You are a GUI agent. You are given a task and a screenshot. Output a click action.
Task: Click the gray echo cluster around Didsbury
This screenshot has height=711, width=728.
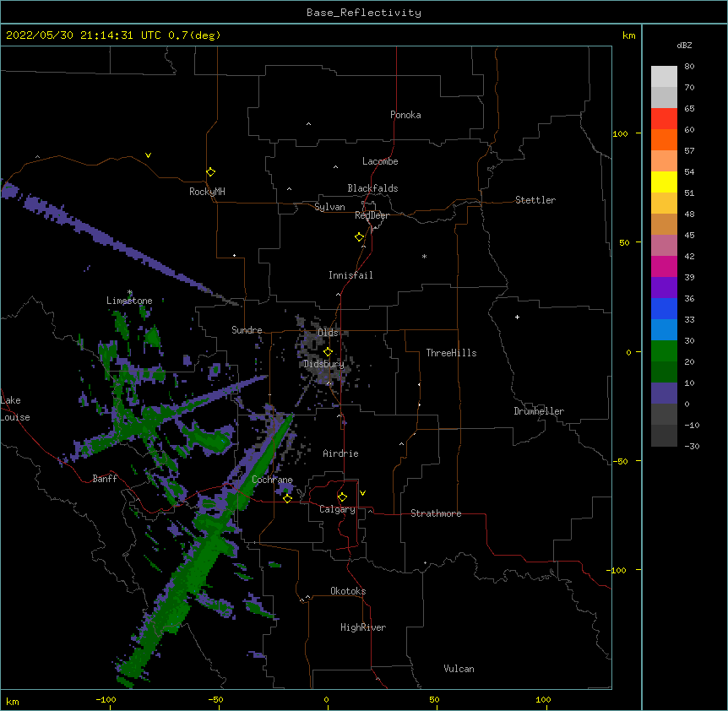point(325,357)
